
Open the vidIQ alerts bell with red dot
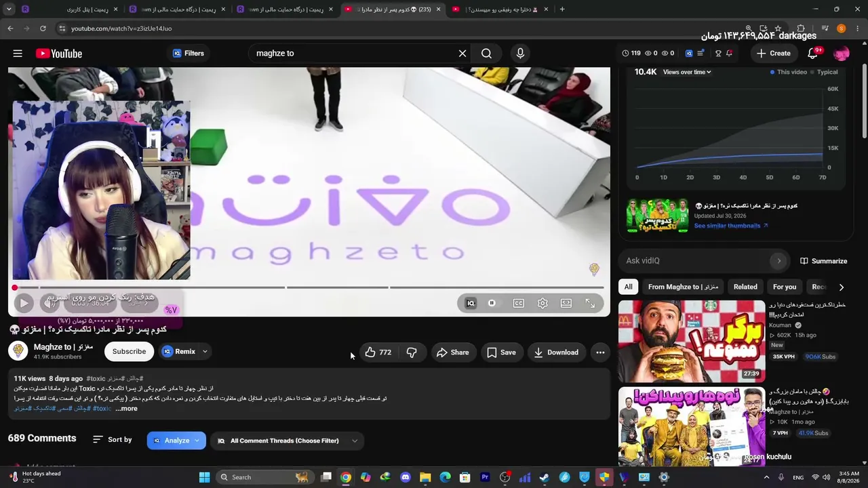coord(730,54)
